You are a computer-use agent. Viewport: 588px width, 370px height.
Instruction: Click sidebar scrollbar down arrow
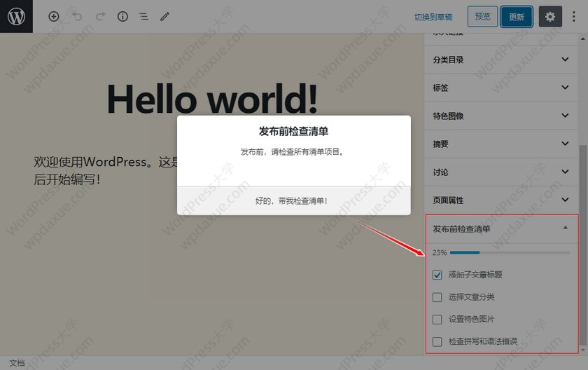click(x=582, y=350)
